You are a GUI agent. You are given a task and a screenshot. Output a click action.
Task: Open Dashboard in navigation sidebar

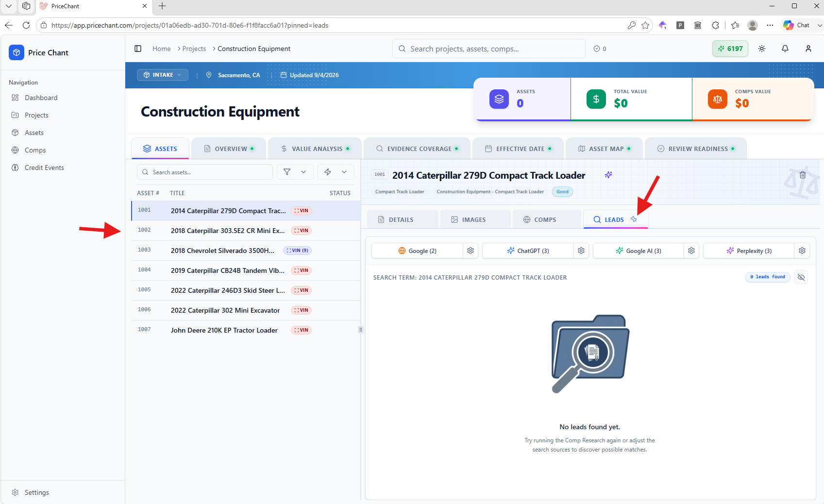41,98
